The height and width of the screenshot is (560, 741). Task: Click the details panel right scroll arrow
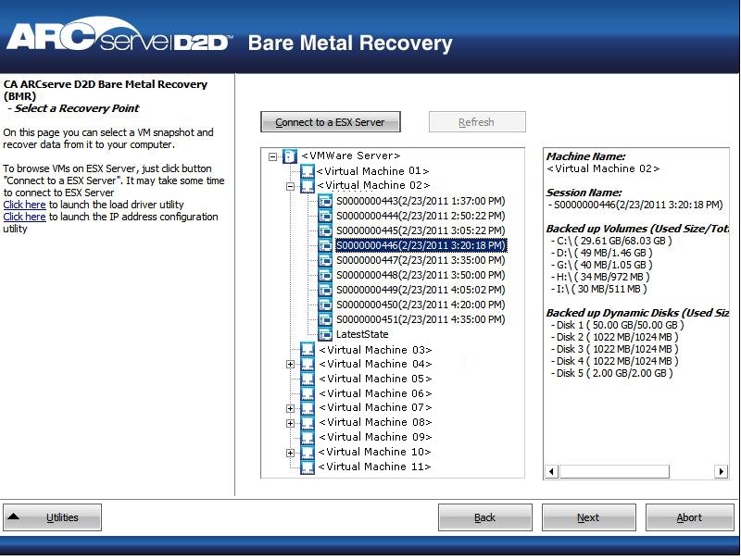721,471
